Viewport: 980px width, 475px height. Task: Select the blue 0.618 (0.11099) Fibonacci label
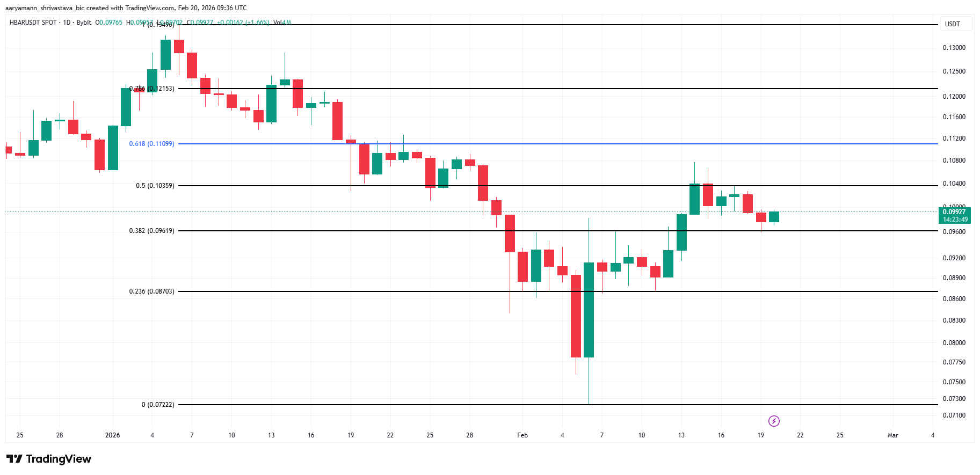[151, 144]
